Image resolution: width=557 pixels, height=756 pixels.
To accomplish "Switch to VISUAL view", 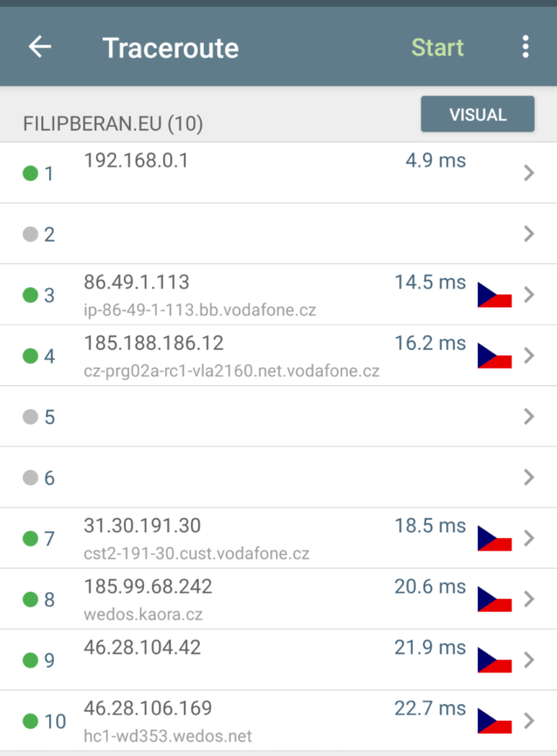I will point(478,114).
